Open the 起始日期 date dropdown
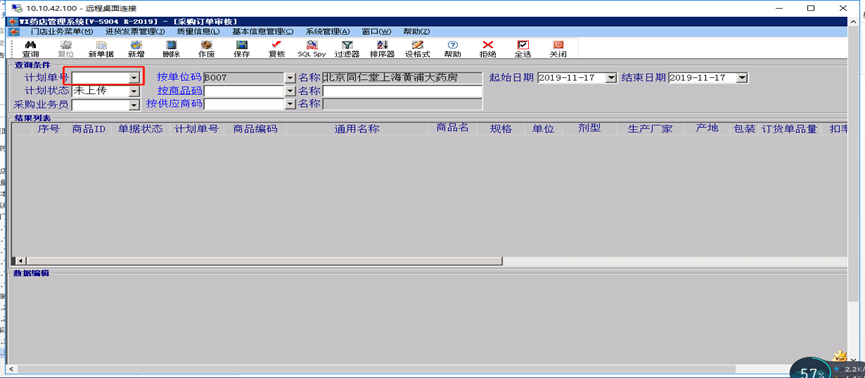 point(611,78)
